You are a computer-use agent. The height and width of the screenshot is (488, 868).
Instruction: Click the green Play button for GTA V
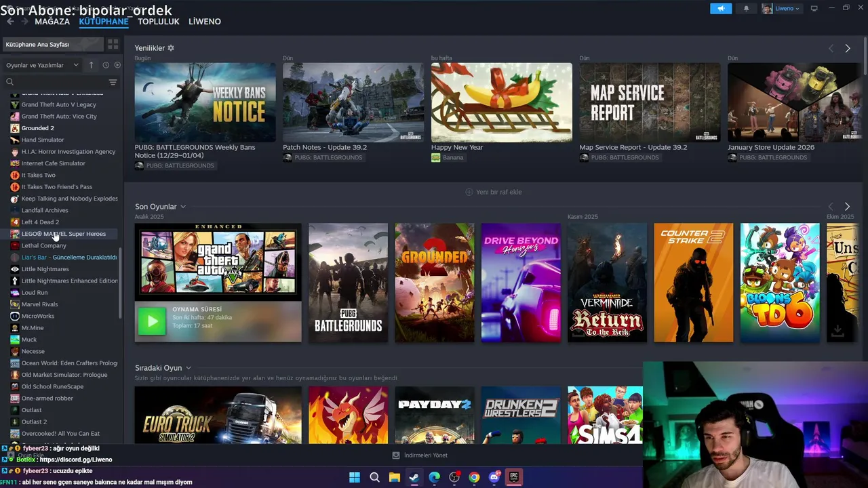point(151,321)
